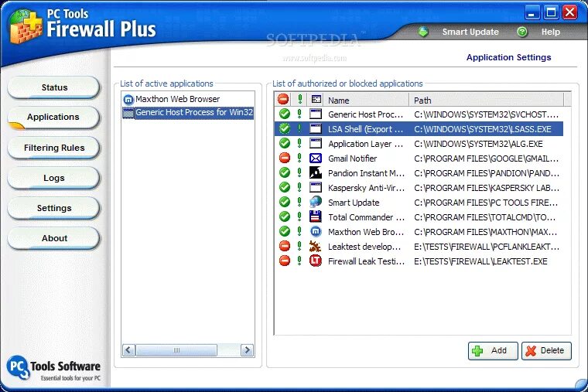Click the Smart Update link

(470, 32)
